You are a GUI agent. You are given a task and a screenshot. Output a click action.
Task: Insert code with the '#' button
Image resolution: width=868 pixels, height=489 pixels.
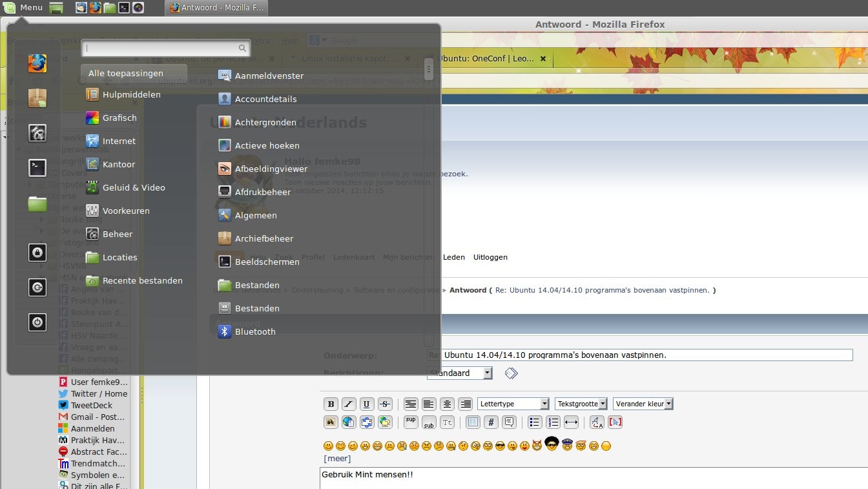click(x=491, y=422)
